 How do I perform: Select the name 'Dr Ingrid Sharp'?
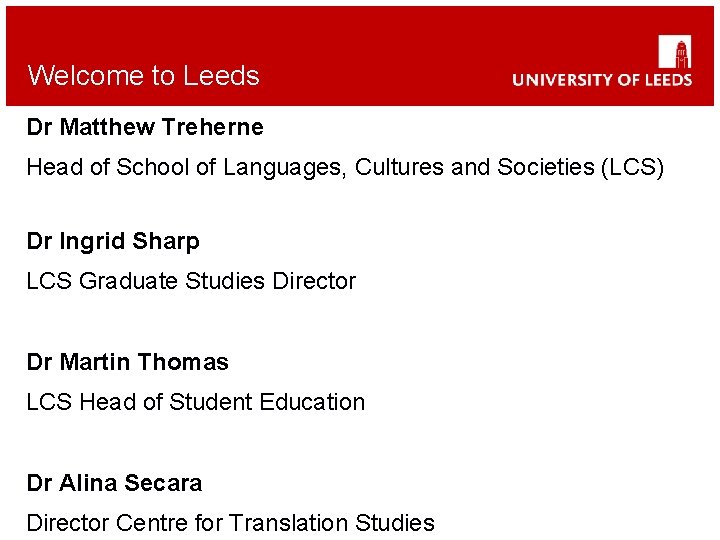(x=113, y=242)
